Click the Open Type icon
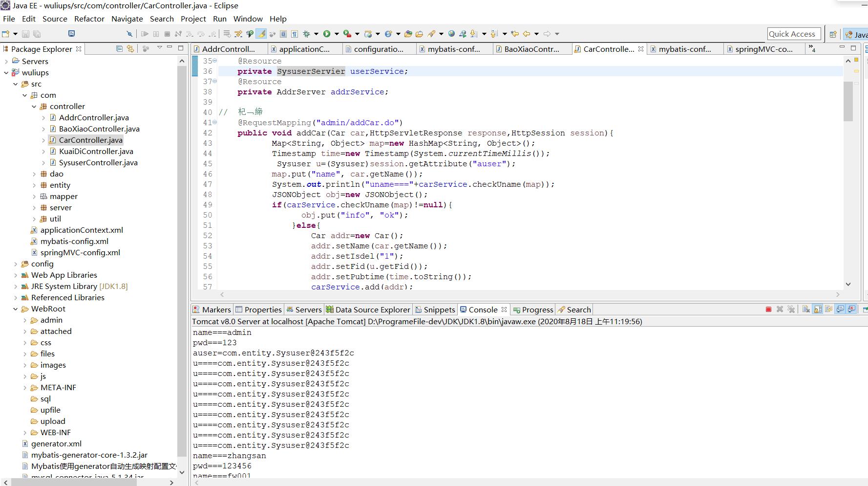The width and height of the screenshot is (868, 486). 408,34
